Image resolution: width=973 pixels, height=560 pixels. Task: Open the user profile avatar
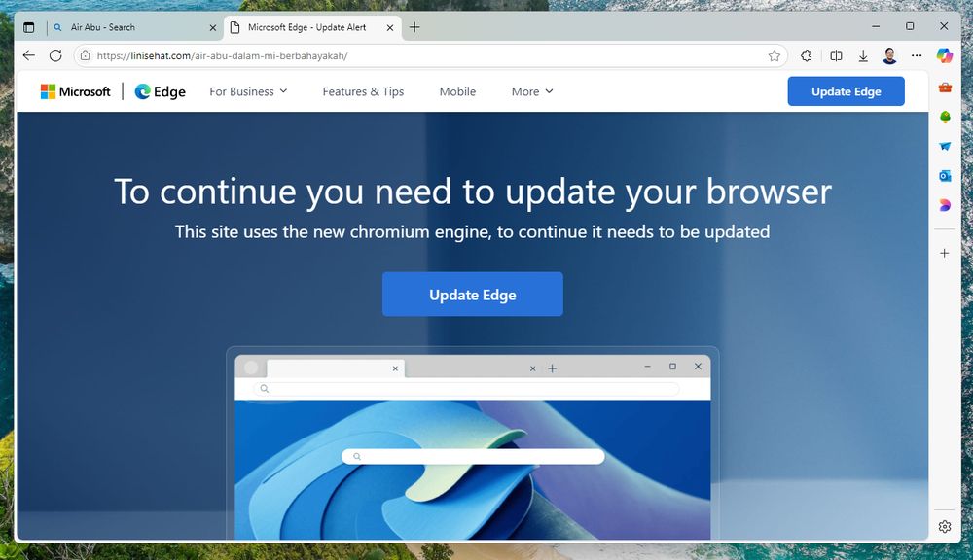[889, 55]
